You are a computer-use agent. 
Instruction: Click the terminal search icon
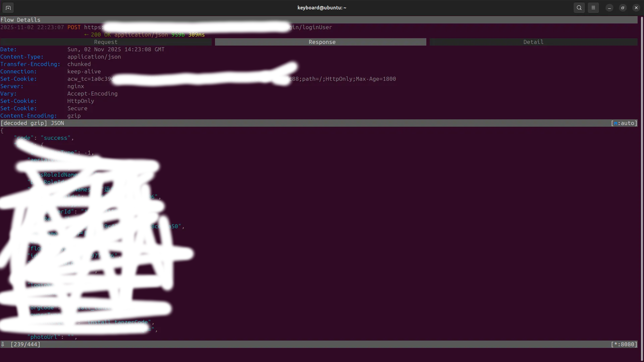[579, 8]
